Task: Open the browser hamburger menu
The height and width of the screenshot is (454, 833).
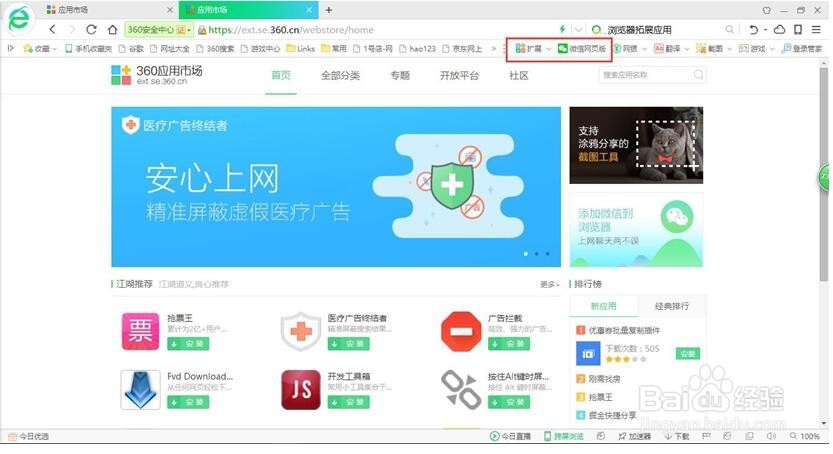Action: click(816, 30)
